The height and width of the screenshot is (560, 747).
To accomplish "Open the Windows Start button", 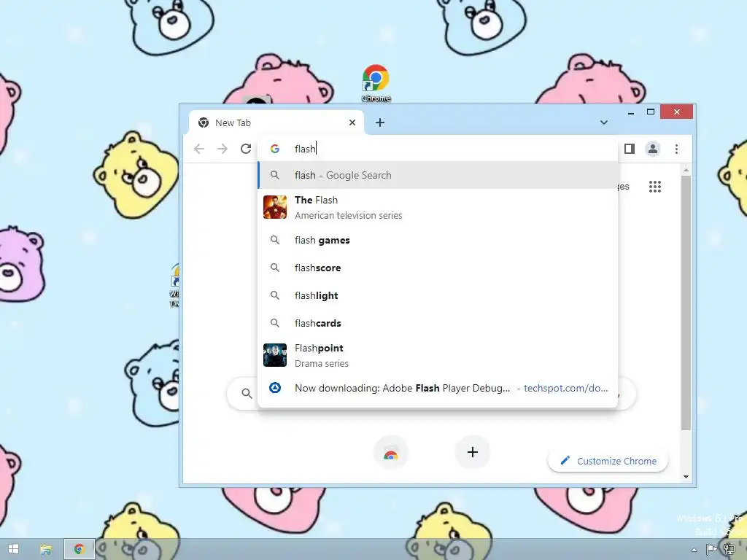I will click(13, 549).
